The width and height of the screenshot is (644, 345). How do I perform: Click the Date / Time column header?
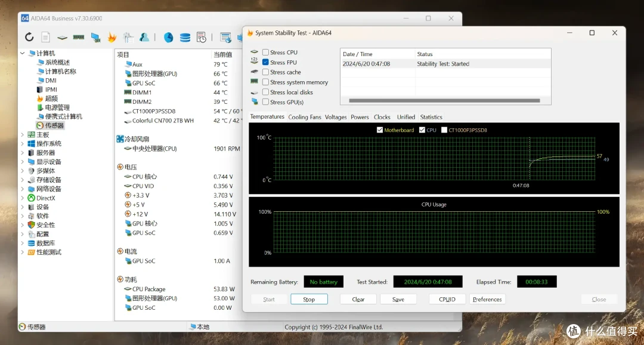pyautogui.click(x=378, y=54)
